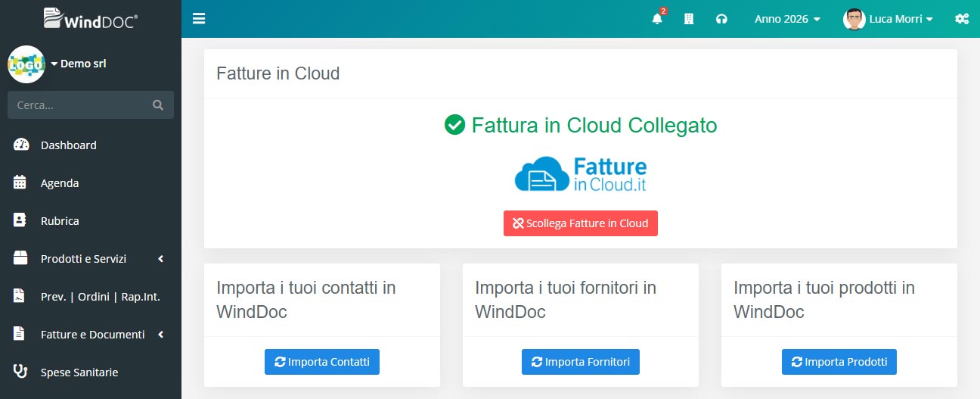The width and height of the screenshot is (980, 399).
Task: Click the magnifier search icon in sidebar
Action: tap(158, 105)
